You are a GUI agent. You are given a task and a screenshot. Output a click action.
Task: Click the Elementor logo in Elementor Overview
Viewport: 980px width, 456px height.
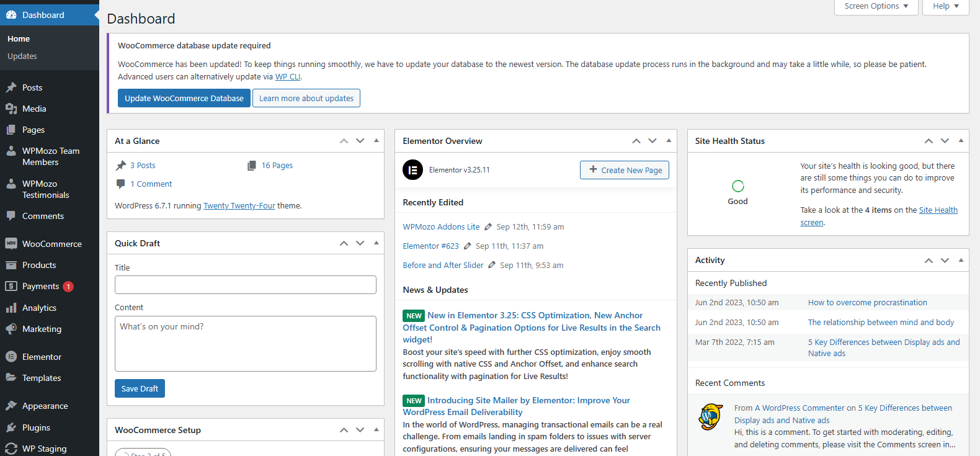tap(413, 170)
